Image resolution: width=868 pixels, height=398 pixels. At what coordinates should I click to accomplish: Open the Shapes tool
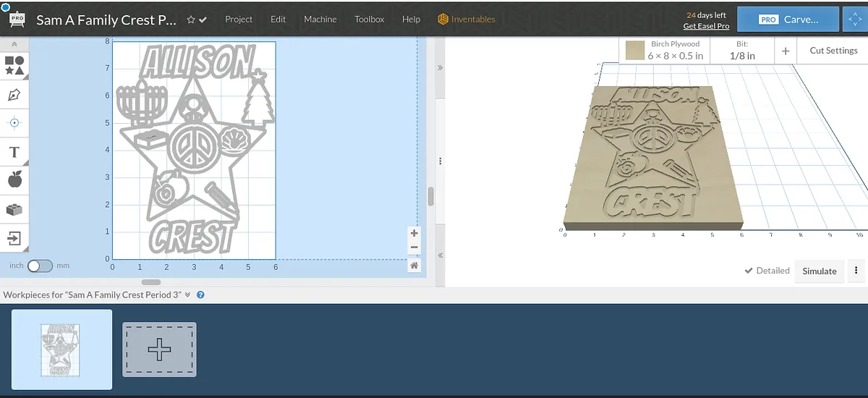click(x=14, y=66)
